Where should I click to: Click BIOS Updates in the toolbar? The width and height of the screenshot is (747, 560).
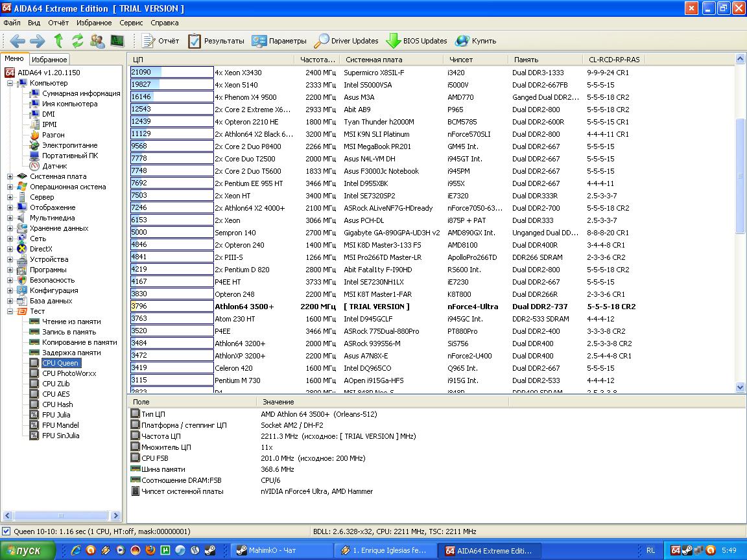coord(416,41)
